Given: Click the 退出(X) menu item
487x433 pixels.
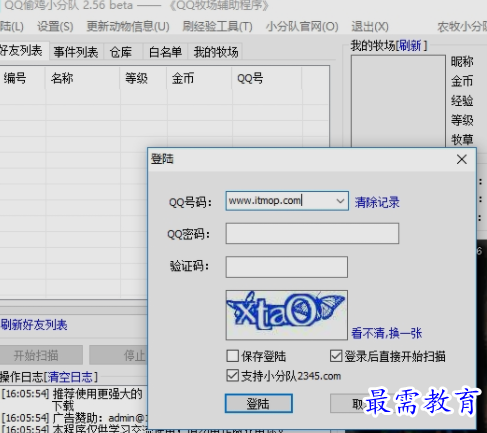Looking at the screenshot, I should coord(370,26).
